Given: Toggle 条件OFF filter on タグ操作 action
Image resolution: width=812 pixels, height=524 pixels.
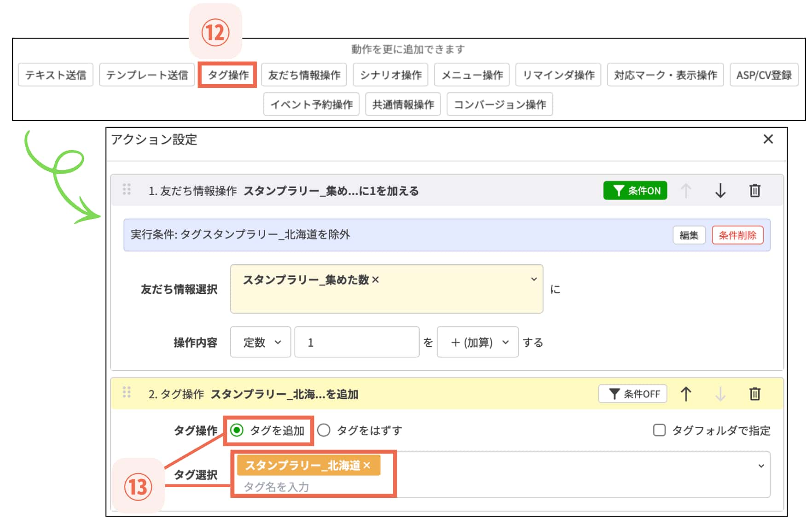Looking at the screenshot, I should pyautogui.click(x=632, y=394).
